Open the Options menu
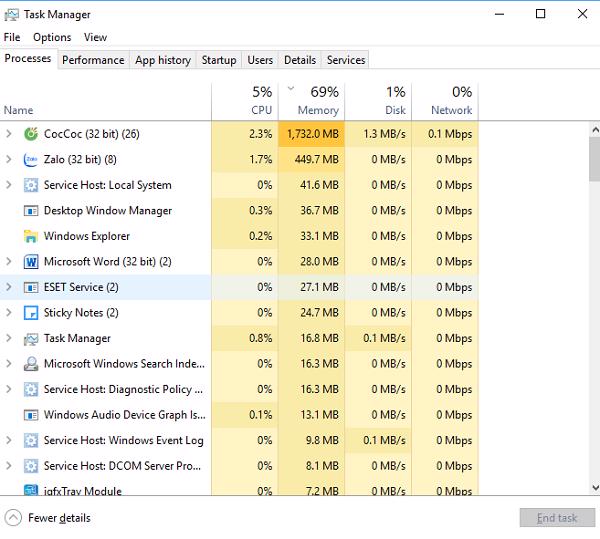This screenshot has width=600, height=539. point(52,37)
